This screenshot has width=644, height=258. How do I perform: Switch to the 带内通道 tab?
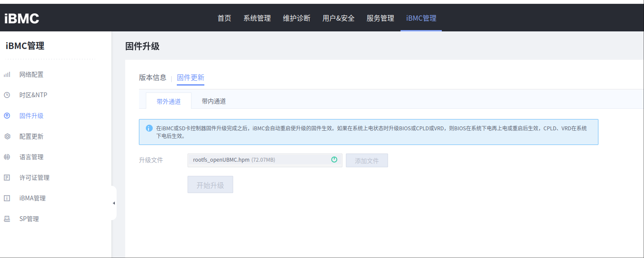[214, 101]
